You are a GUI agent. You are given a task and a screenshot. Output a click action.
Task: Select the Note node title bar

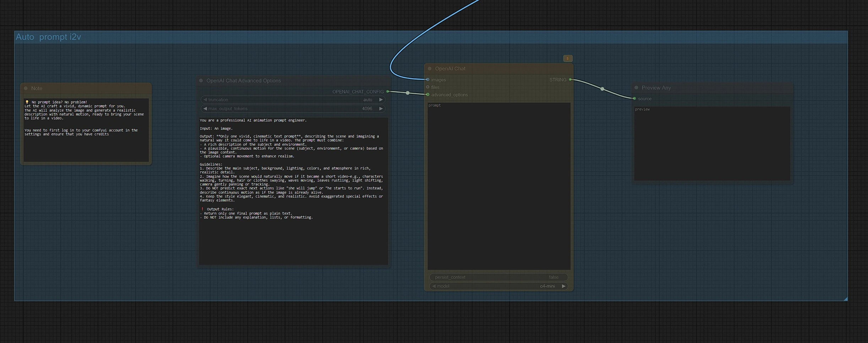[86, 88]
